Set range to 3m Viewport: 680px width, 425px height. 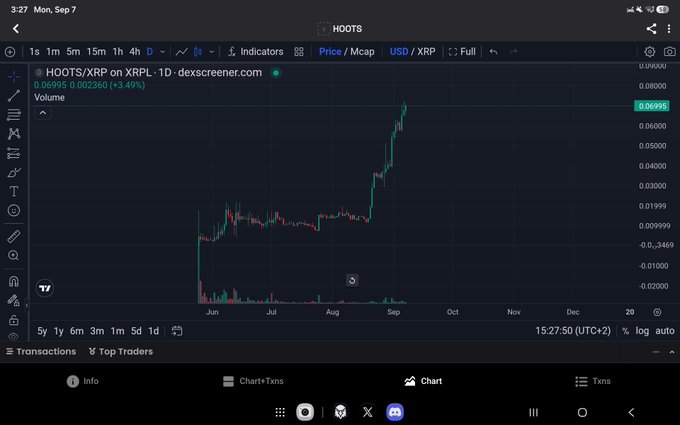click(x=97, y=331)
